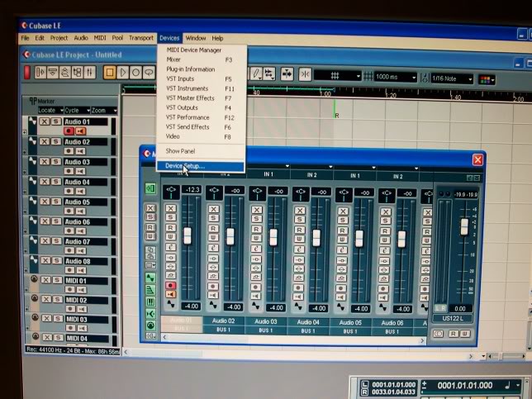Choose VST Performance from menu
This screenshot has height=399, width=532.
click(188, 117)
